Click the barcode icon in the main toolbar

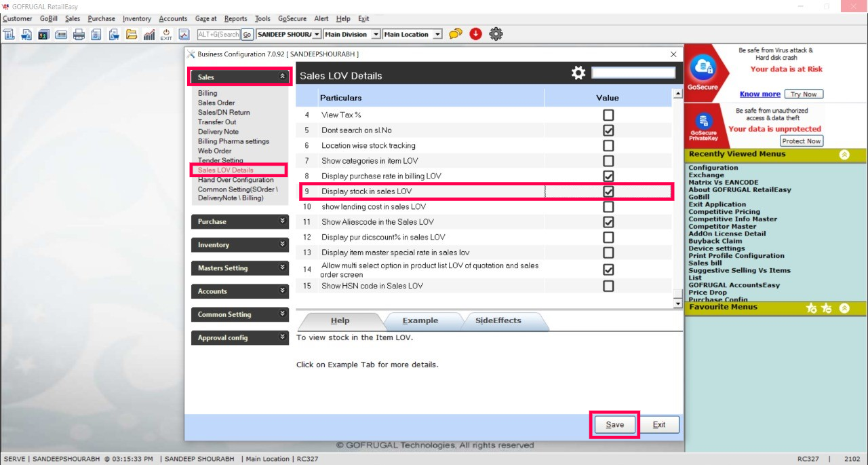pyautogui.click(x=61, y=35)
